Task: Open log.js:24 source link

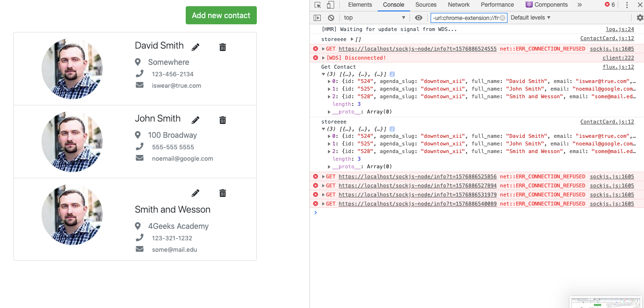Action: 620,30
